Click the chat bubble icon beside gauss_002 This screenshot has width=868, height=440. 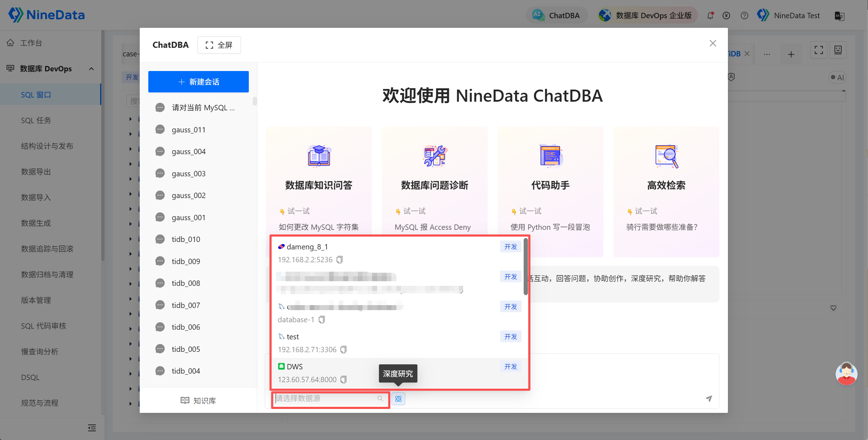160,196
